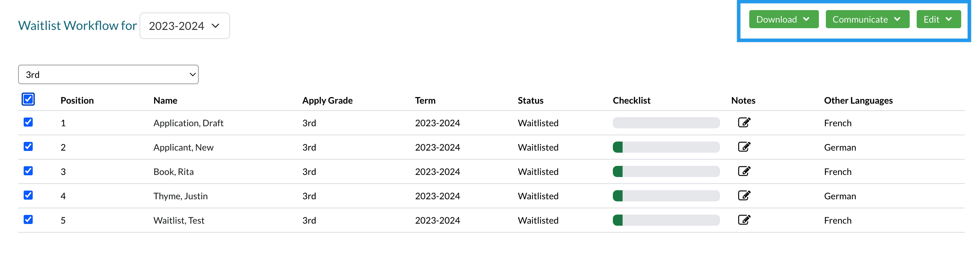980x265 pixels.
Task: Open the Download menu
Action: (x=783, y=19)
